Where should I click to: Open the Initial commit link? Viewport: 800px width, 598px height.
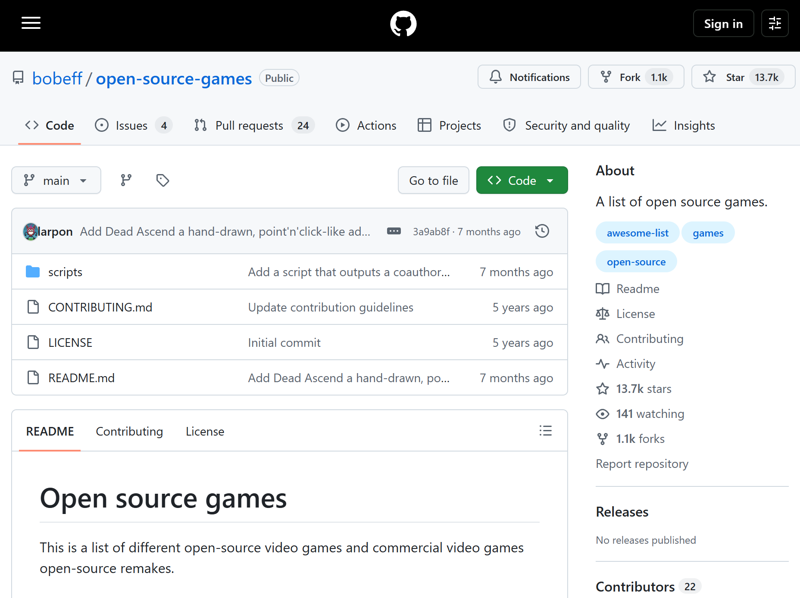coord(284,342)
